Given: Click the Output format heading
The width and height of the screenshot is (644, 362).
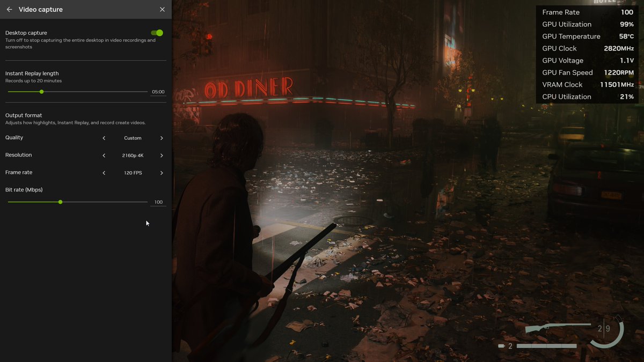Looking at the screenshot, I should tap(24, 115).
